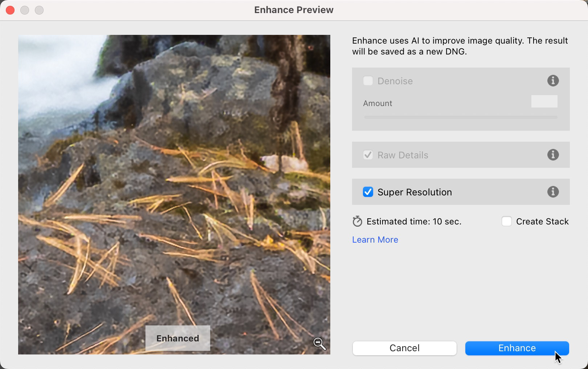Click the estimated time stopwatch icon
The height and width of the screenshot is (369, 588).
(x=357, y=221)
